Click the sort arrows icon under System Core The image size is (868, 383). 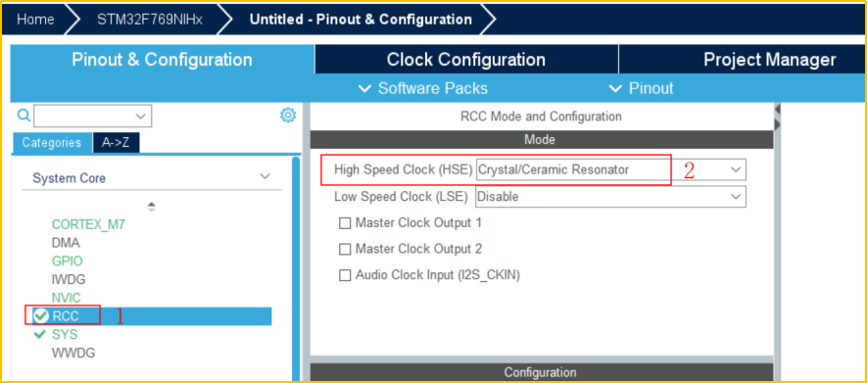(x=152, y=207)
